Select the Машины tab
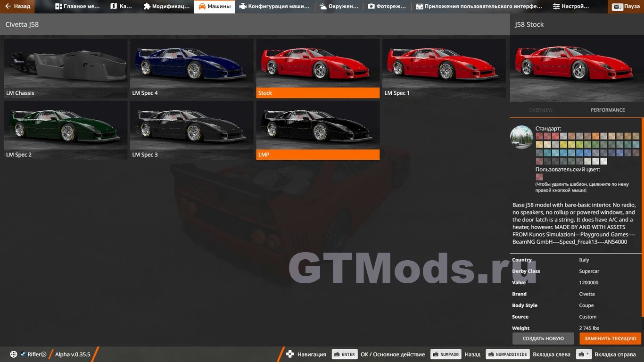The image size is (644, 362). coord(215,7)
